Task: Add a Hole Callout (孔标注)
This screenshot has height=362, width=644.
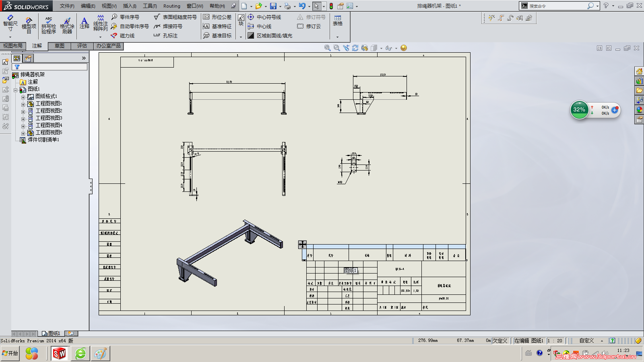Action: point(165,35)
